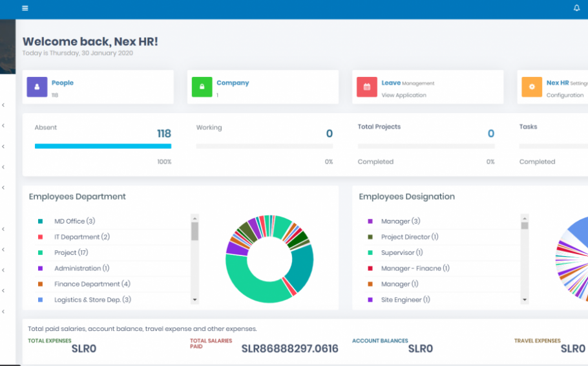This screenshot has width=588, height=366.
Task: Click the Travel Expenses label
Action: tap(538, 341)
